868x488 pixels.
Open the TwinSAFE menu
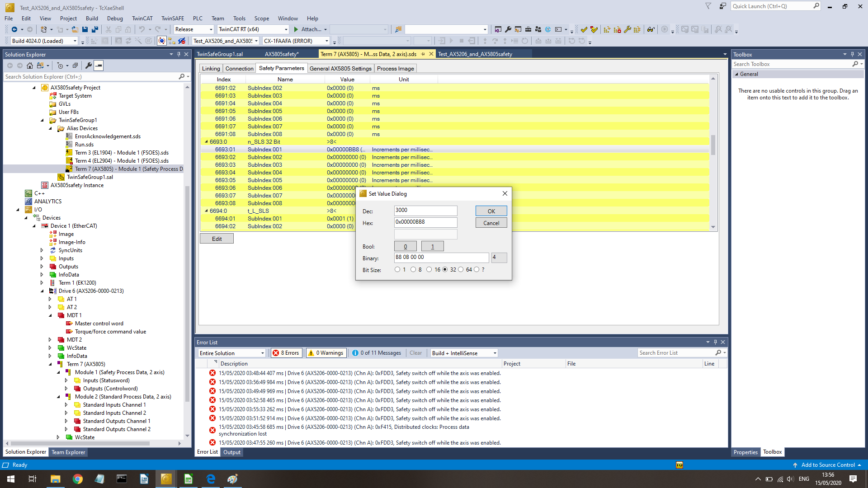pos(172,19)
